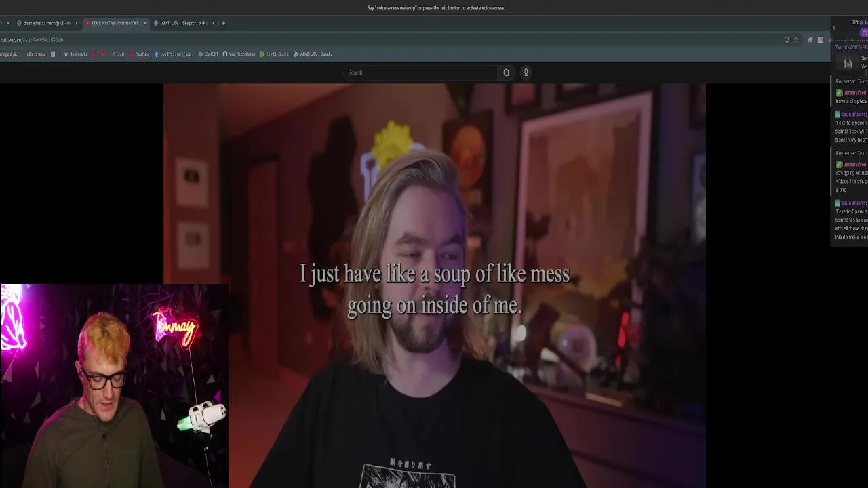Click the streamer avatar thumbnail in chat header

pos(848,62)
